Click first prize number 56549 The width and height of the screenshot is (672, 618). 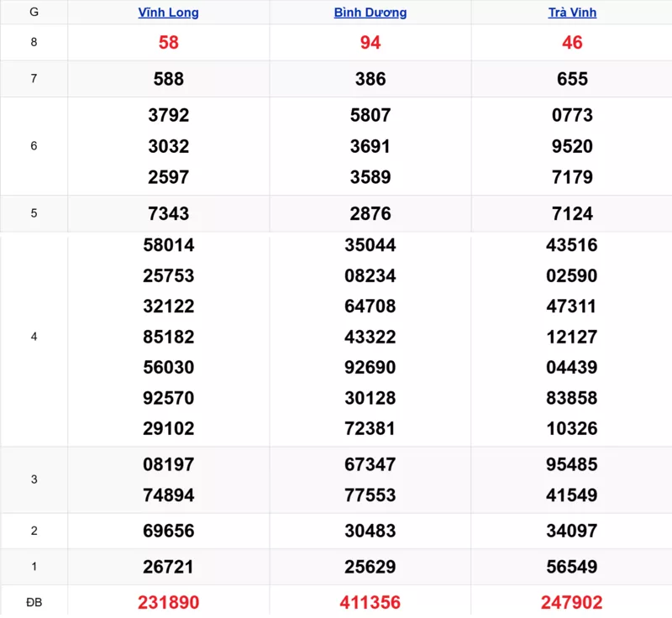click(572, 567)
